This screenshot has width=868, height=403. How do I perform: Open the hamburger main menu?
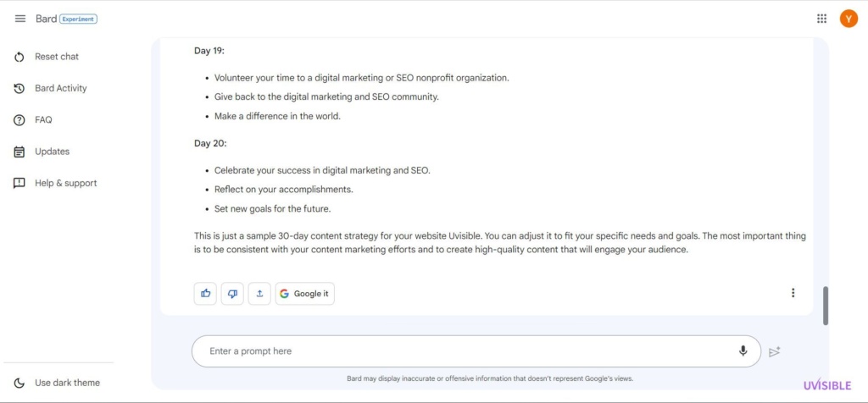point(20,19)
